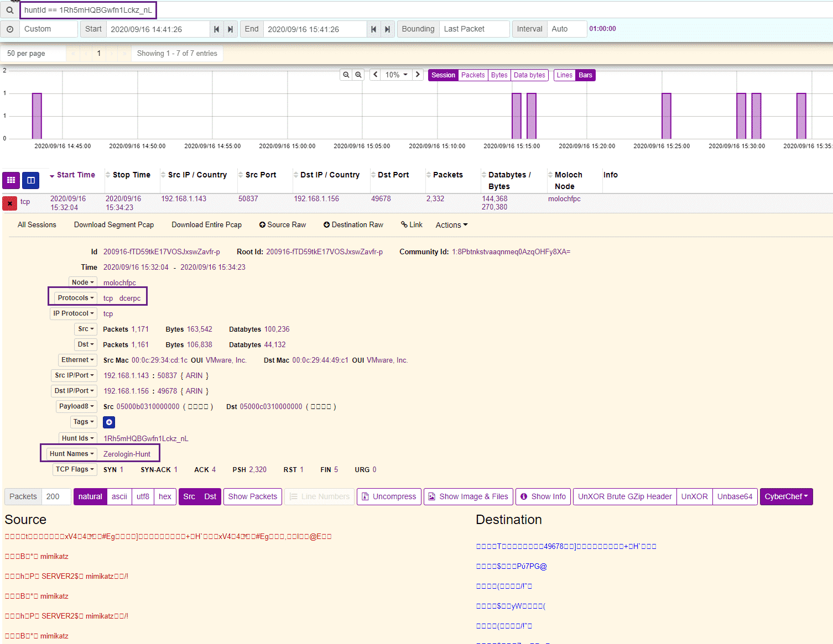Switch graph to Packets tab

tap(472, 75)
